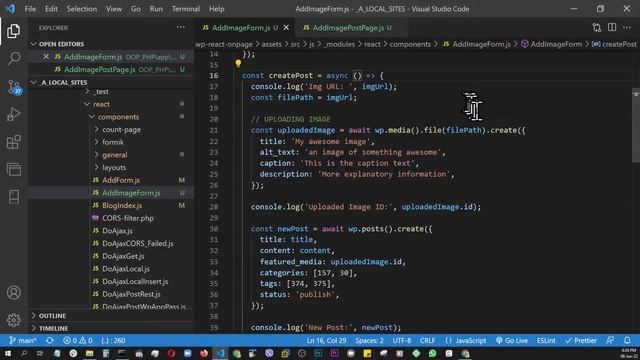
Task: Close AddImageForm.js in Open Editors list
Action: pos(46,57)
